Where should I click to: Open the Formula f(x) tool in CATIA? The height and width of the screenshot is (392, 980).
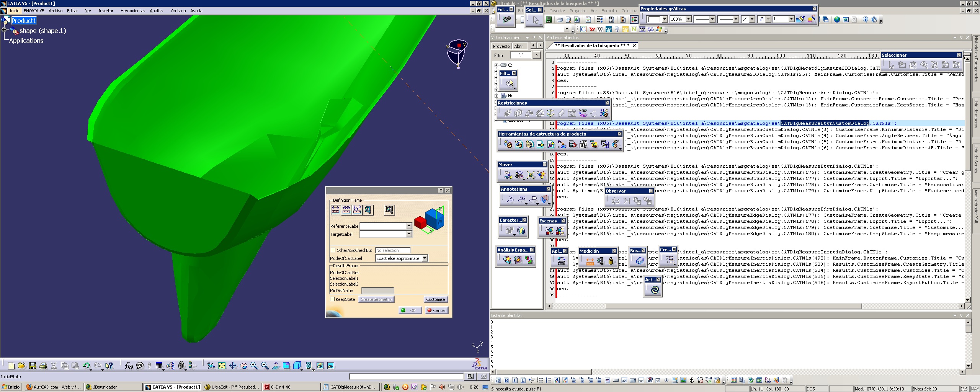[129, 366]
